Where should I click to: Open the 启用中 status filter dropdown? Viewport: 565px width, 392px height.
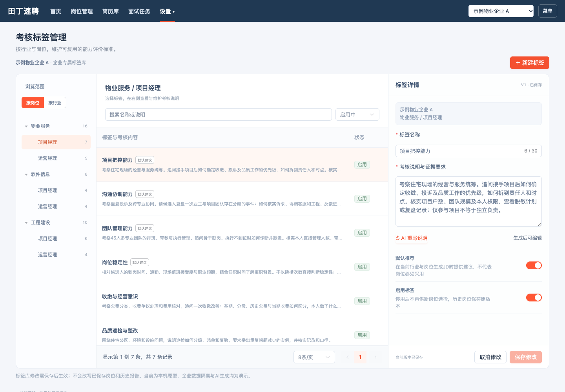(357, 114)
